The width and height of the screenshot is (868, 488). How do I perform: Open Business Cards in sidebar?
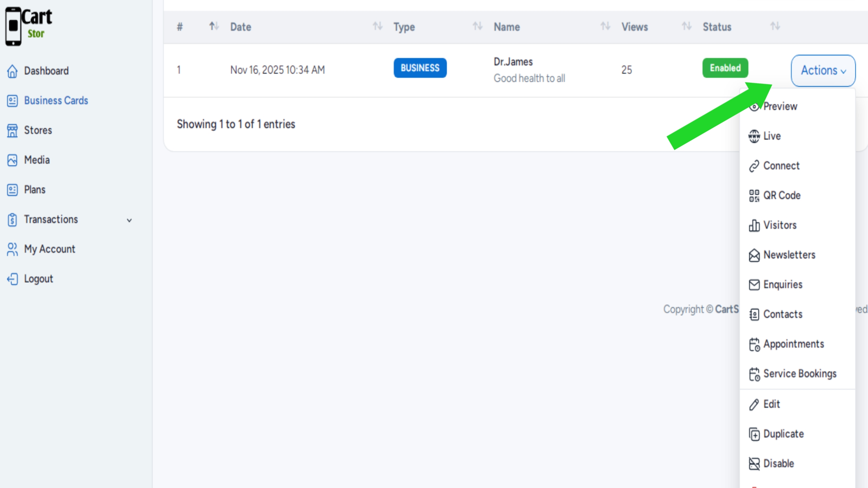coord(56,101)
